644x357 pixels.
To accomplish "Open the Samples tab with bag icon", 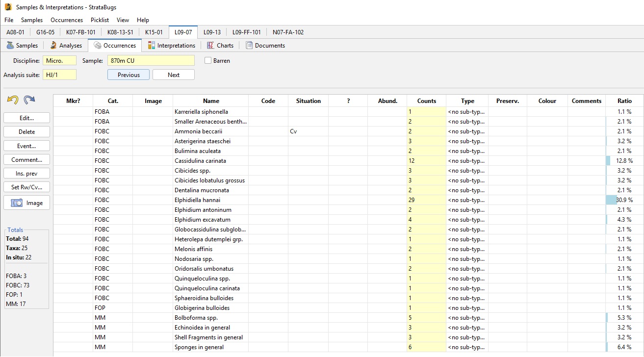I will [22, 46].
